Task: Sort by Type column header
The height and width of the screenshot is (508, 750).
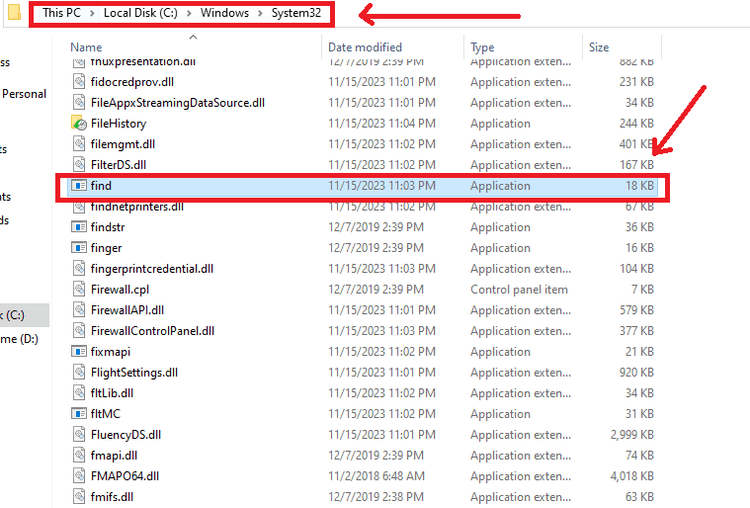Action: [x=483, y=47]
